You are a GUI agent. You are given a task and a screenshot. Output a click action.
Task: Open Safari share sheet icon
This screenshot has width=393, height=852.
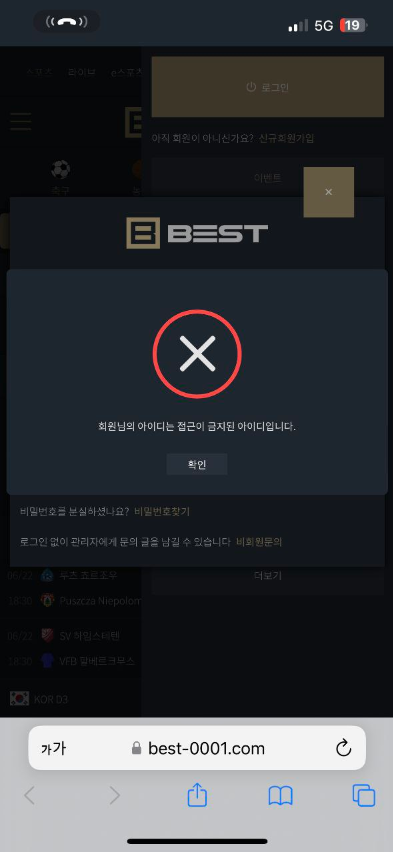(197, 796)
